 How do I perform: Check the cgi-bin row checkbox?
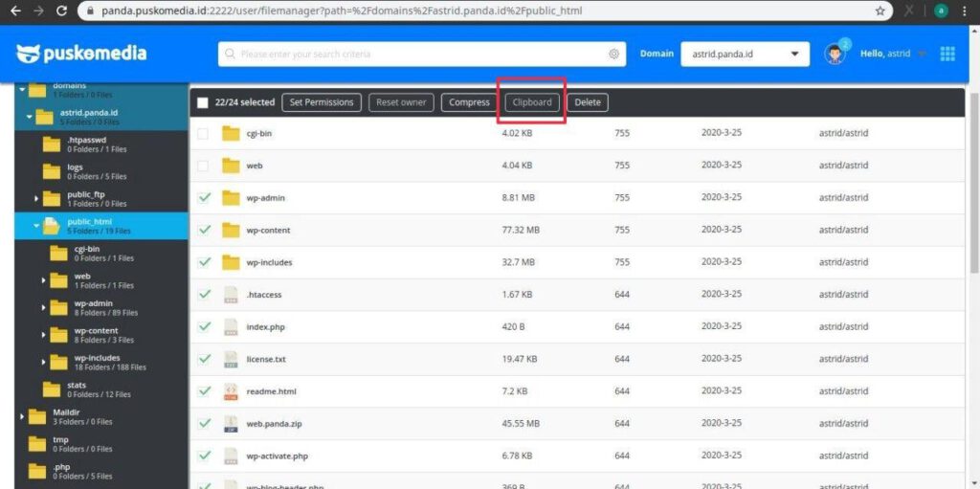(x=203, y=133)
